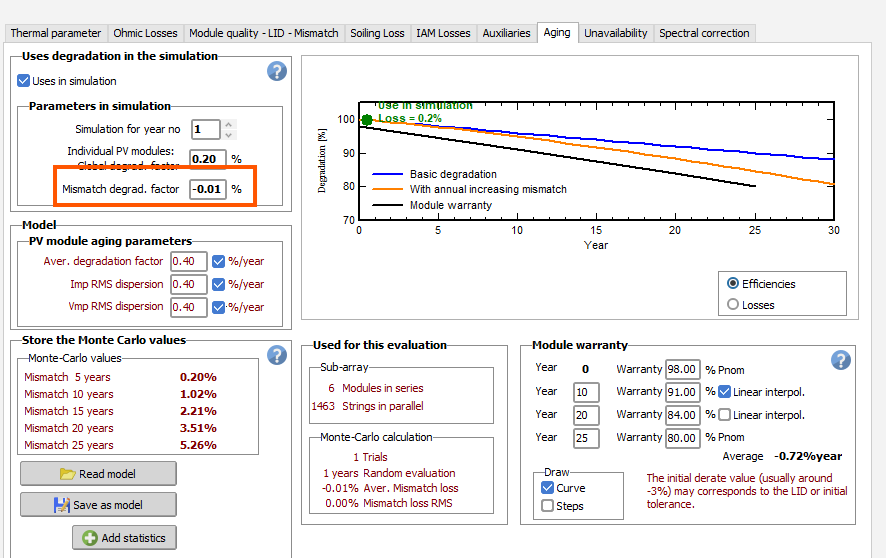Click the help icon in Monte Carlo section
The height and width of the screenshot is (558, 886).
pyautogui.click(x=277, y=355)
